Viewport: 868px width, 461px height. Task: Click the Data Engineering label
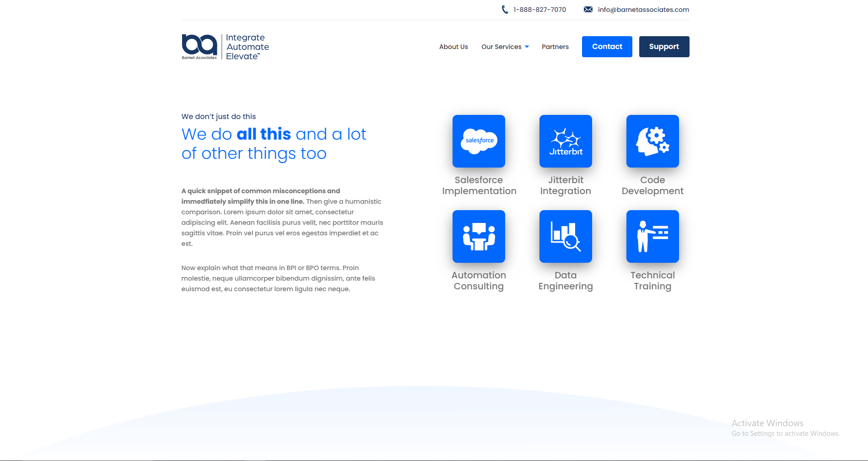[566, 281]
